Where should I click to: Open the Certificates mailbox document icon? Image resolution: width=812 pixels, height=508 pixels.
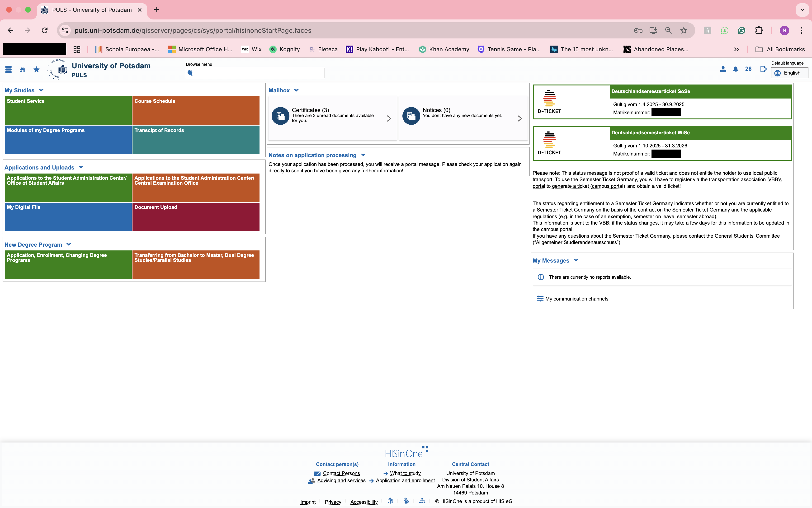(280, 116)
